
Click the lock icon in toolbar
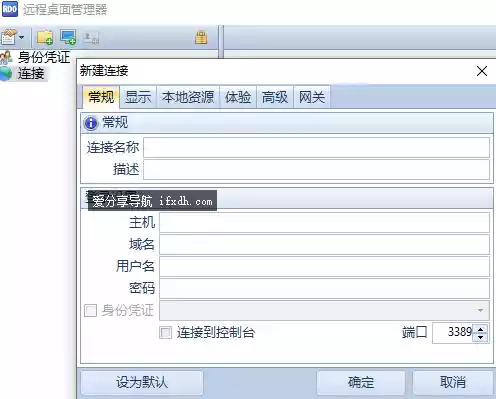pos(201,37)
